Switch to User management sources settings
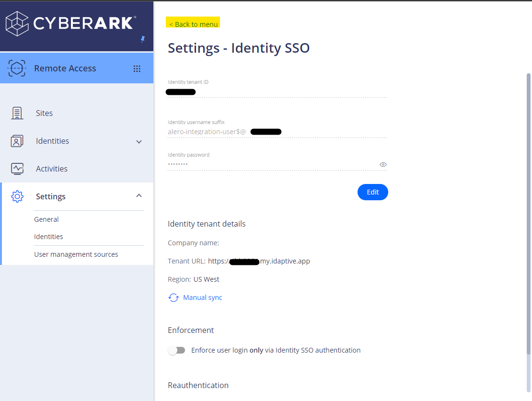Screen dimensions: 532x401 (x=76, y=254)
